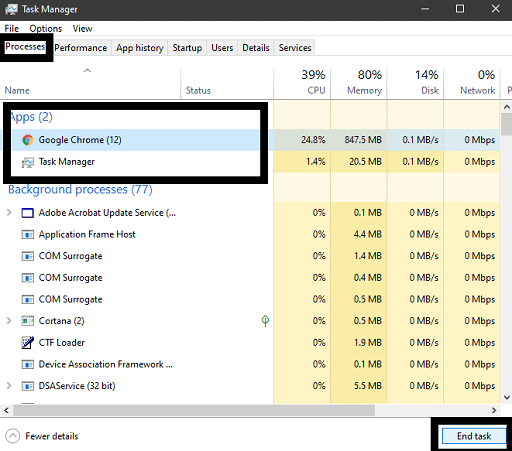Open the Options menu
512x451 pixels.
click(46, 29)
